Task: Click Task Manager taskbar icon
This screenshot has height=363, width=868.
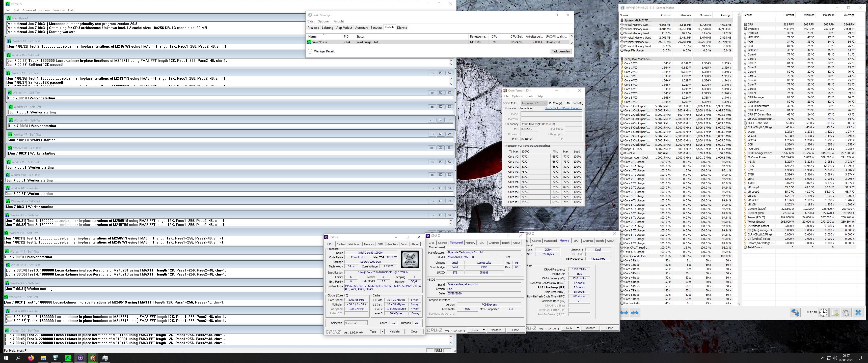Action: 105,358
